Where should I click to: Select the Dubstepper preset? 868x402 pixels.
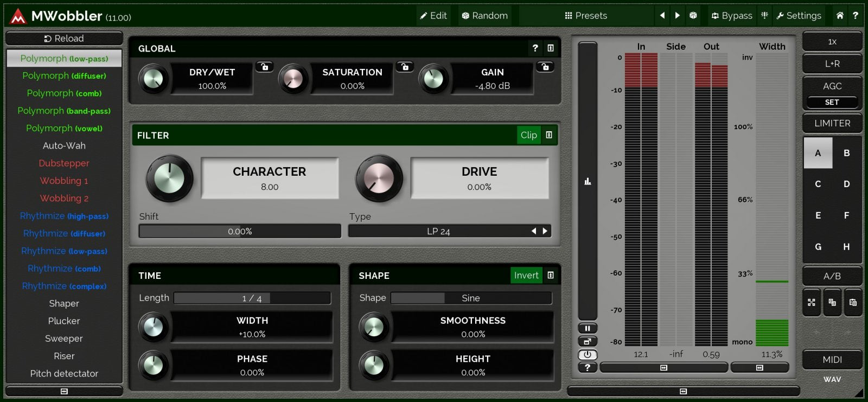[x=64, y=163]
